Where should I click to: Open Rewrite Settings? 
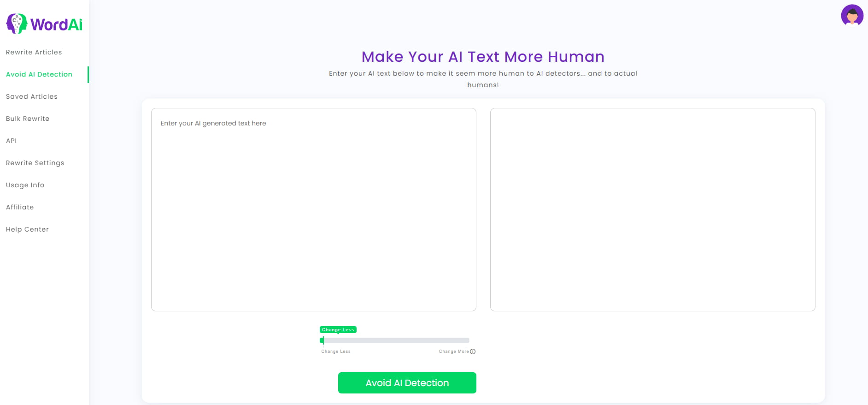click(35, 163)
